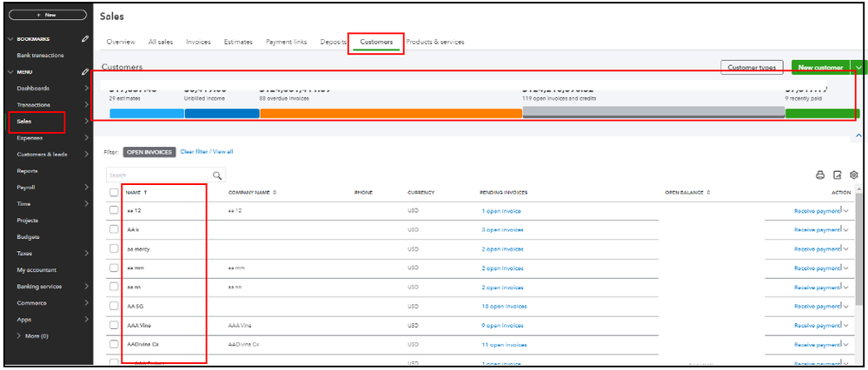The height and width of the screenshot is (370, 868).
Task: Click the search magnifier icon
Action: click(x=217, y=175)
